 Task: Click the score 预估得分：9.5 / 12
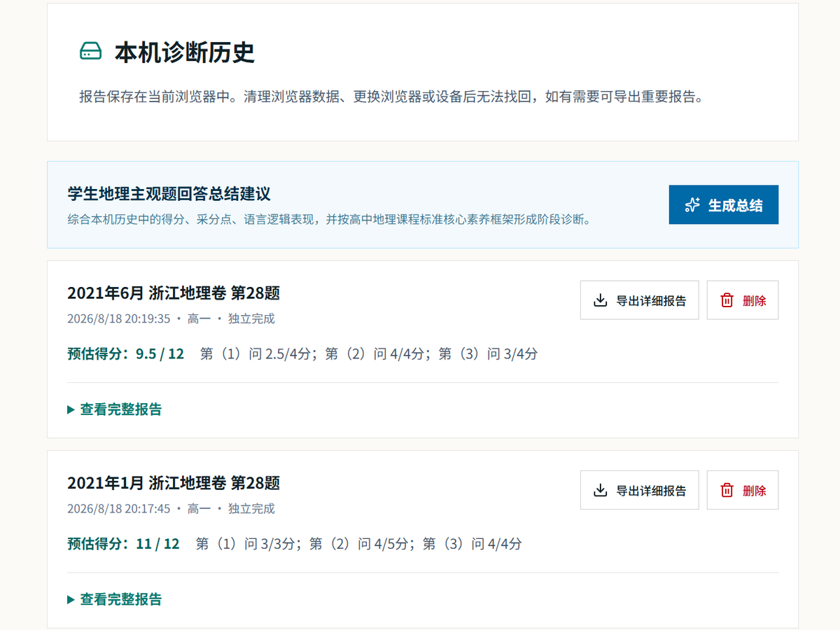tap(126, 353)
